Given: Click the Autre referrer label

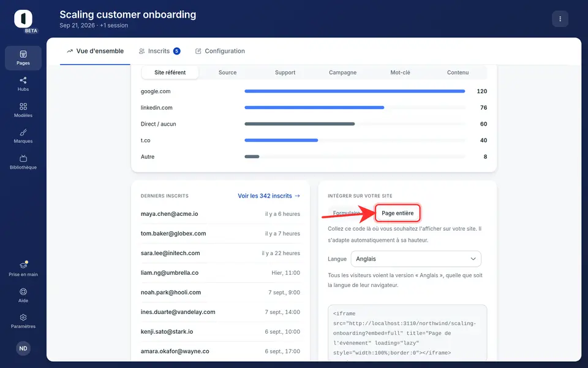Looking at the screenshot, I should tap(148, 156).
